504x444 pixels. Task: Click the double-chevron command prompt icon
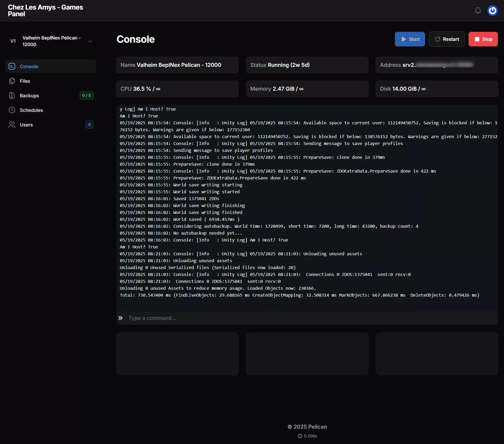[121, 318]
